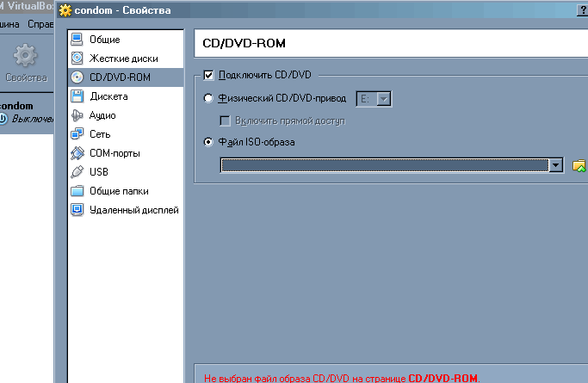
Task: Click the Аудио speaker icon
Action: (77, 115)
